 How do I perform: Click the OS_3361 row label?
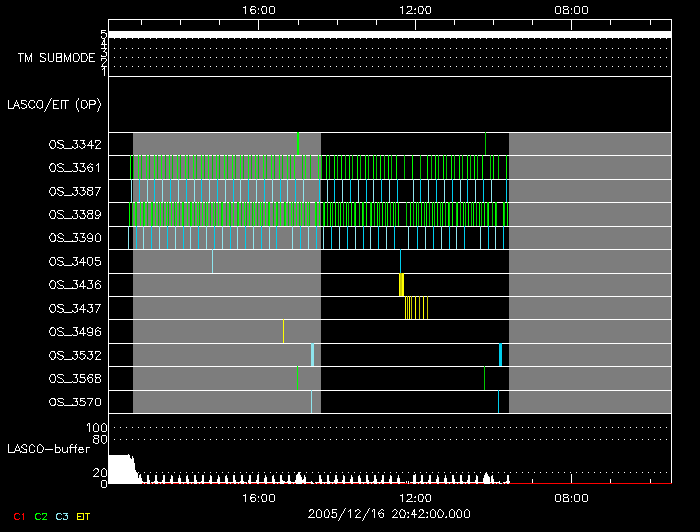click(75, 168)
